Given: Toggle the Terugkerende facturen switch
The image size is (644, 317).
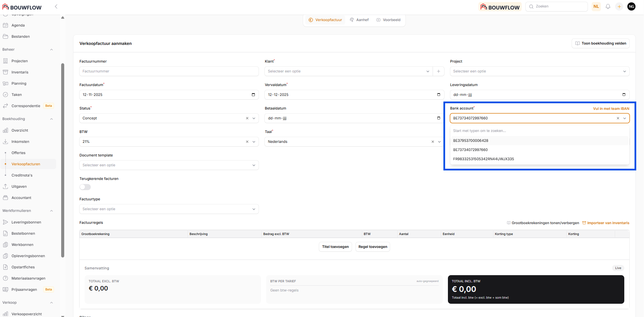Looking at the screenshot, I should 85,187.
